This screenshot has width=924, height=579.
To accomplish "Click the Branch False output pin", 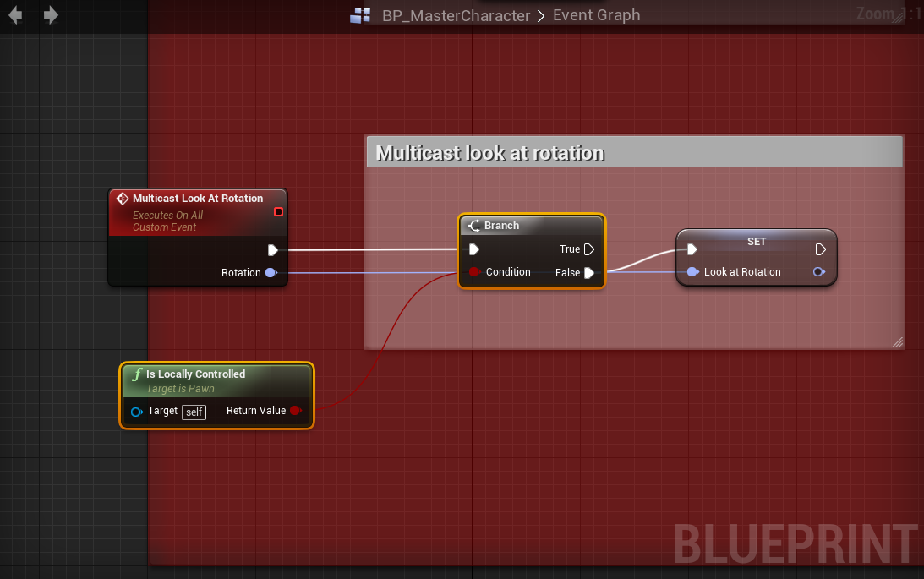I will pyautogui.click(x=588, y=273).
